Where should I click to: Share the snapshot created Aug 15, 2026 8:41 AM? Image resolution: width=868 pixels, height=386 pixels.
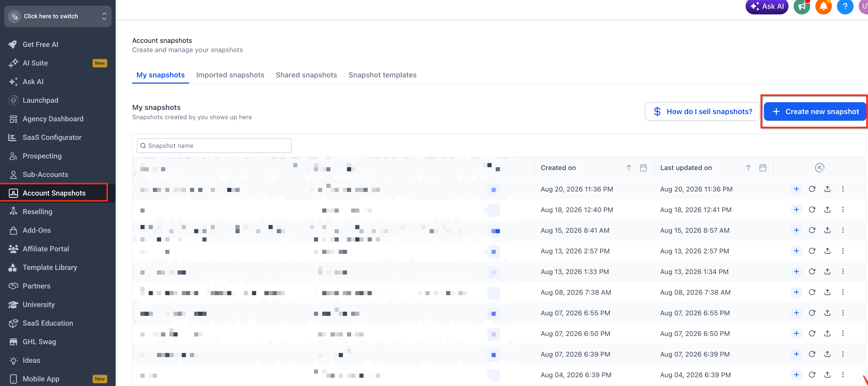coord(827,230)
